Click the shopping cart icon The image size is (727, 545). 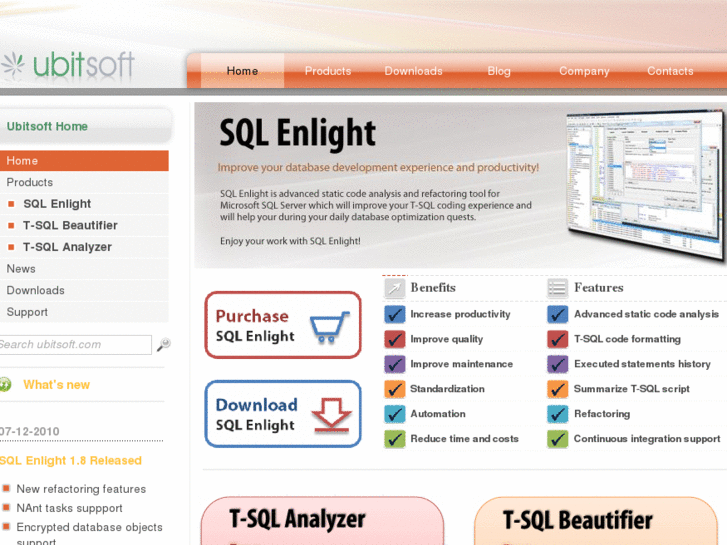330,327
